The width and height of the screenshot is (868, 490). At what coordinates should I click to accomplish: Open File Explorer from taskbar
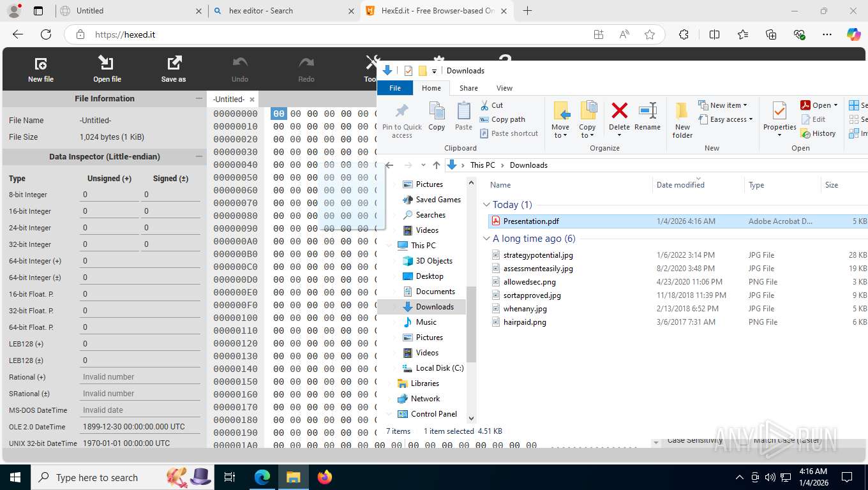(x=293, y=477)
